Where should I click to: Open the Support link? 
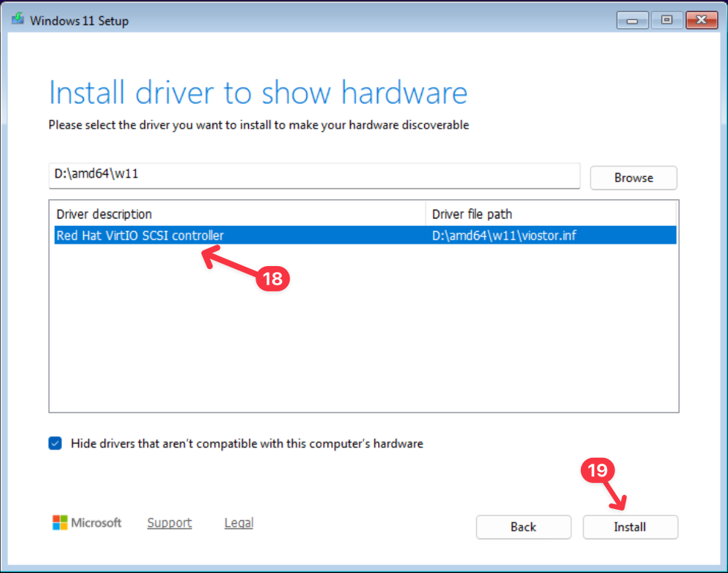(x=169, y=523)
